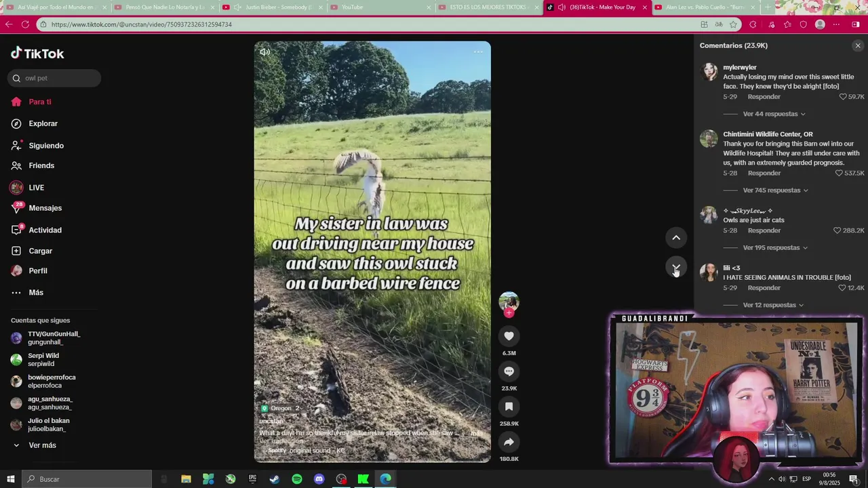Open the Para ti feed

click(31, 102)
